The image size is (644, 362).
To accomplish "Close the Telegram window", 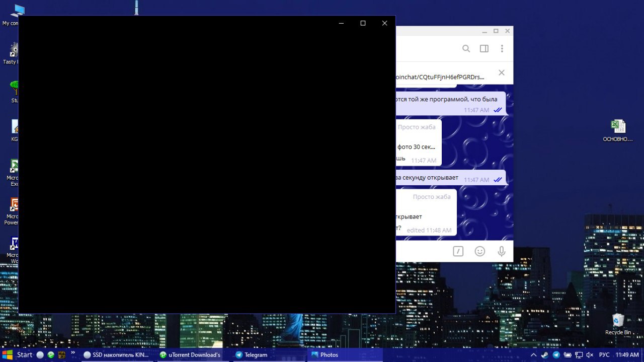I will [507, 31].
